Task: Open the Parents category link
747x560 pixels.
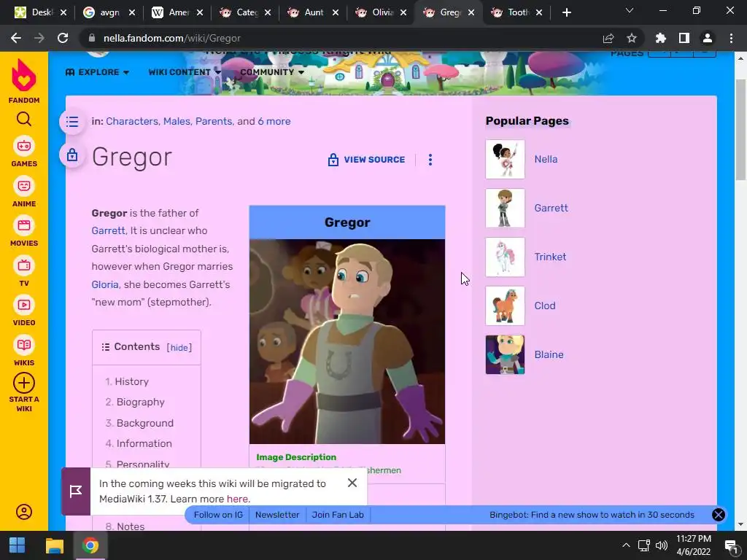Action: (x=214, y=122)
